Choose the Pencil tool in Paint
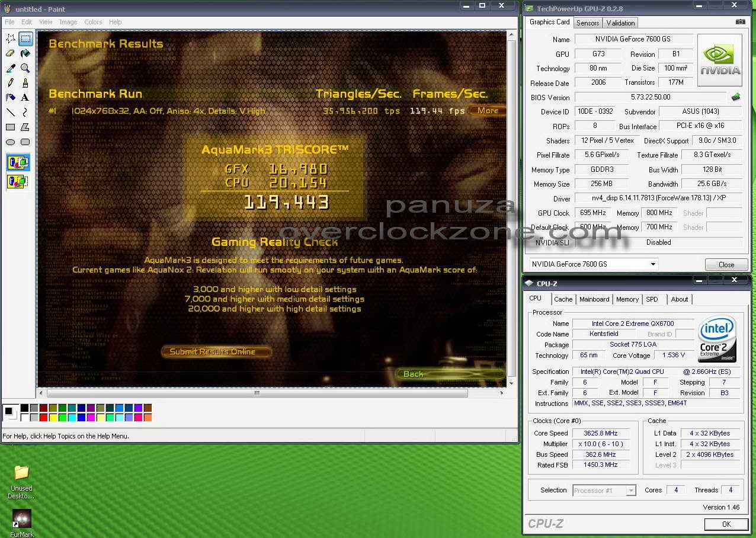This screenshot has width=756, height=538. tap(11, 83)
